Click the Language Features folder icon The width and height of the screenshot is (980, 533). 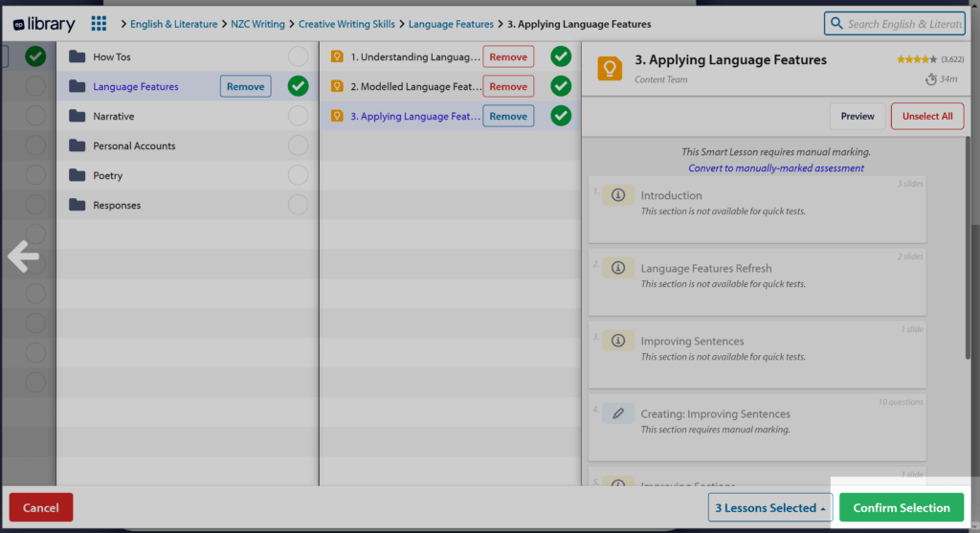(x=77, y=86)
